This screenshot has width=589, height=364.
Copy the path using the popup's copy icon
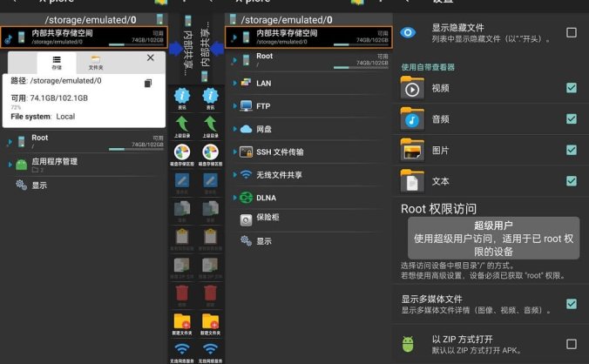pyautogui.click(x=148, y=83)
